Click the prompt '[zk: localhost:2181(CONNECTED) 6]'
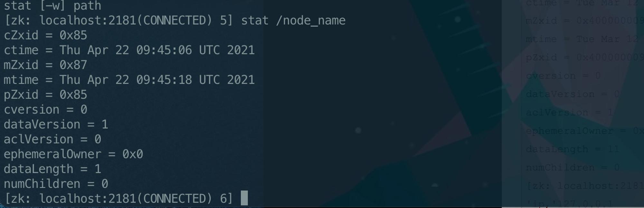Viewport: 644px width, 208px height. pyautogui.click(x=119, y=199)
